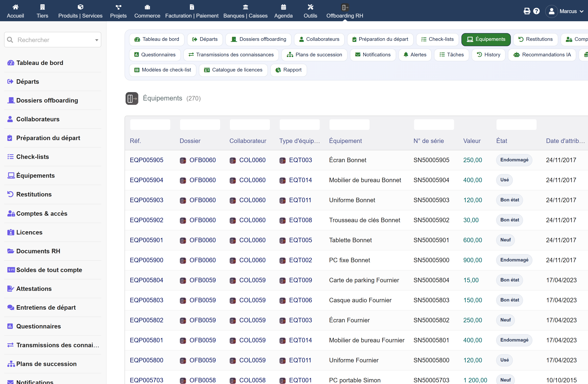The height and width of the screenshot is (384, 588).
Task: Open the Alertes tab
Action: [415, 55]
